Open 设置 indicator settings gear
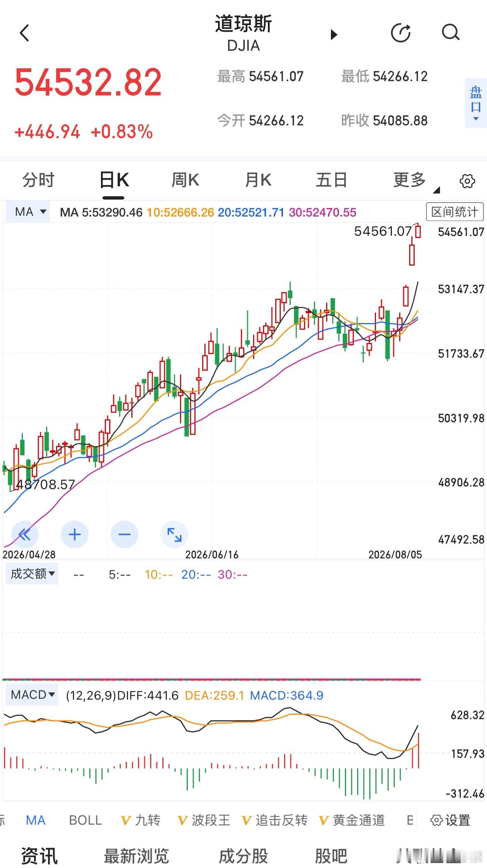This screenshot has width=487, height=868. coord(450,820)
